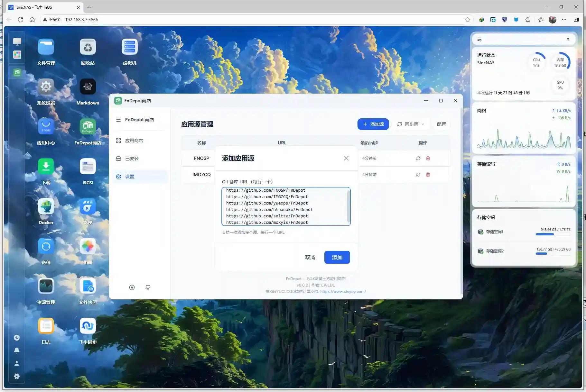Image resolution: width=586 pixels, height=392 pixels.
Task: Open the GitHub icon in FnDepot footer
Action: (148, 287)
